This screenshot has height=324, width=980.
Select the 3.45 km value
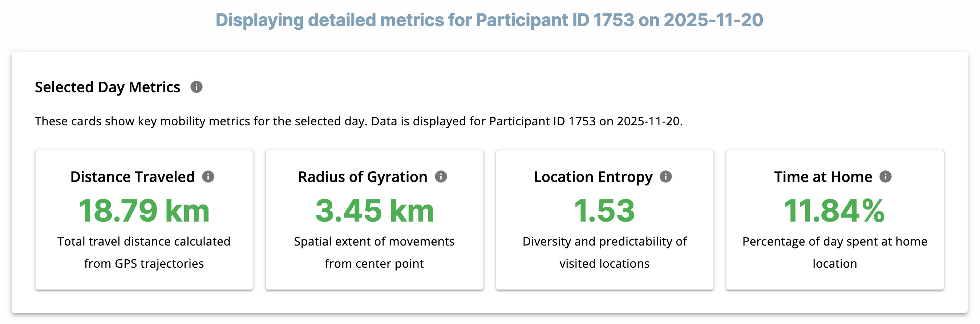click(x=374, y=211)
